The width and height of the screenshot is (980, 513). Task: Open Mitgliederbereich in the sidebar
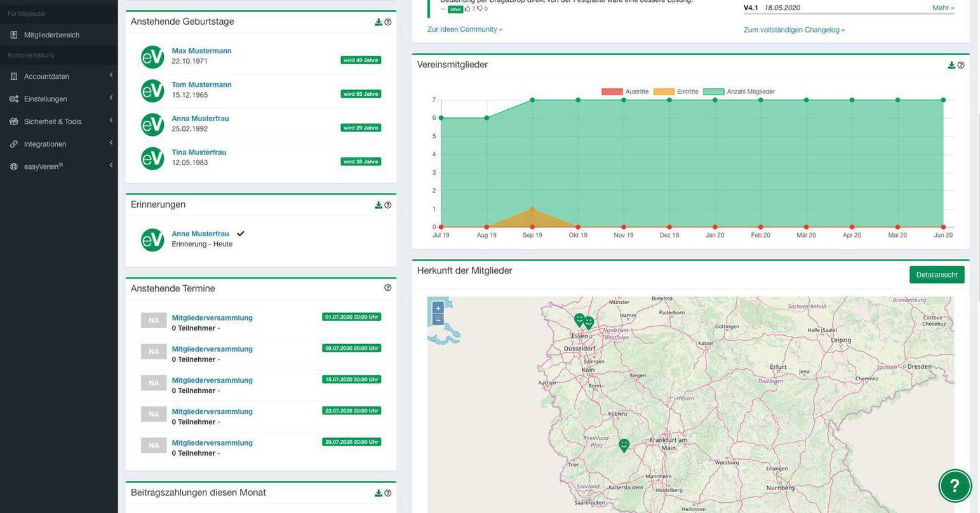pos(51,35)
